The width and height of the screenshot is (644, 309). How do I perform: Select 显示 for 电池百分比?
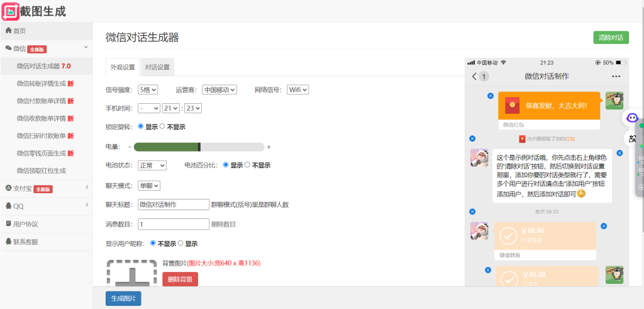[226, 165]
